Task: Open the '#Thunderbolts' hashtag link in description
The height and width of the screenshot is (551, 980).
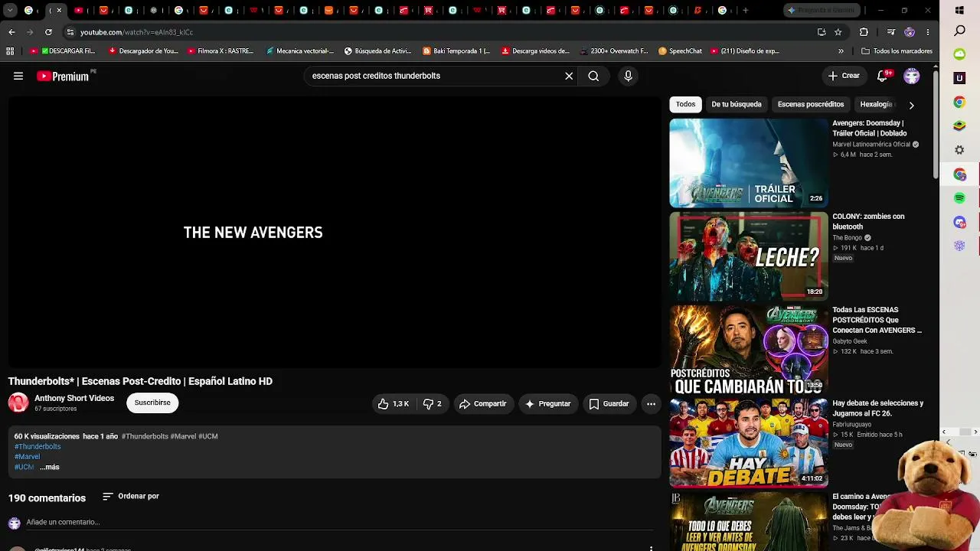Action: pos(38,446)
